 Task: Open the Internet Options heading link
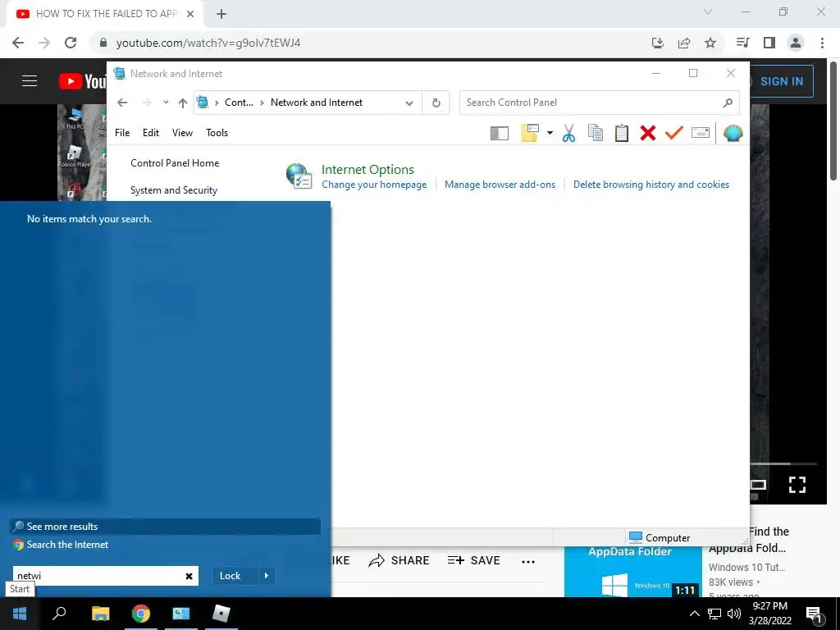[x=367, y=169]
